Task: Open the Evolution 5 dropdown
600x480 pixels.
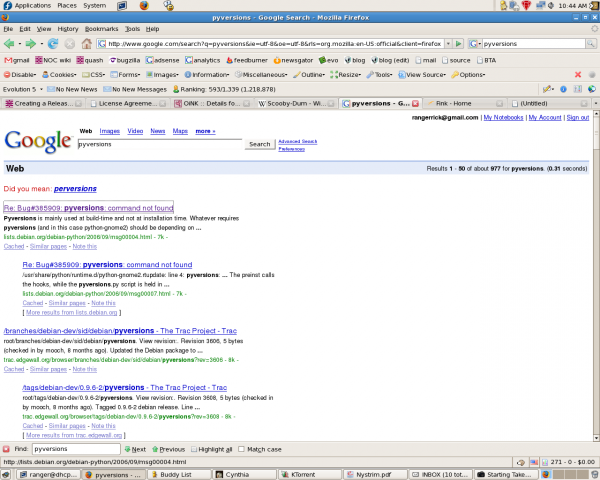Action: (x=23, y=89)
